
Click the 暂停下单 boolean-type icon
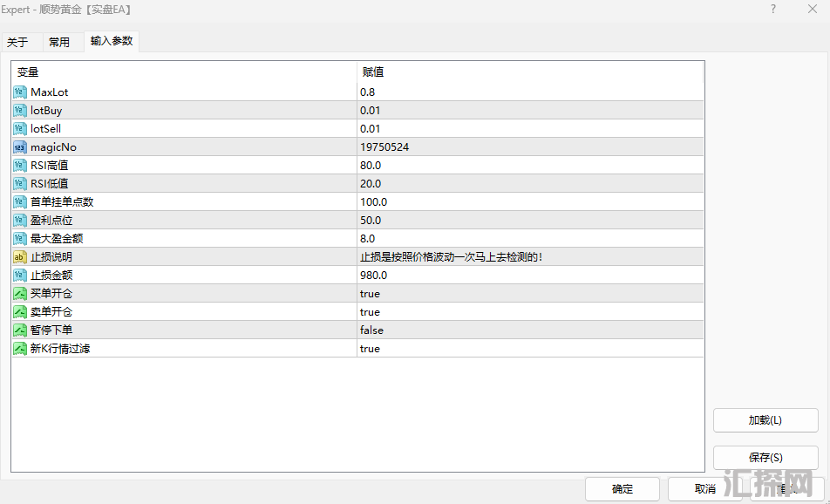(x=20, y=330)
